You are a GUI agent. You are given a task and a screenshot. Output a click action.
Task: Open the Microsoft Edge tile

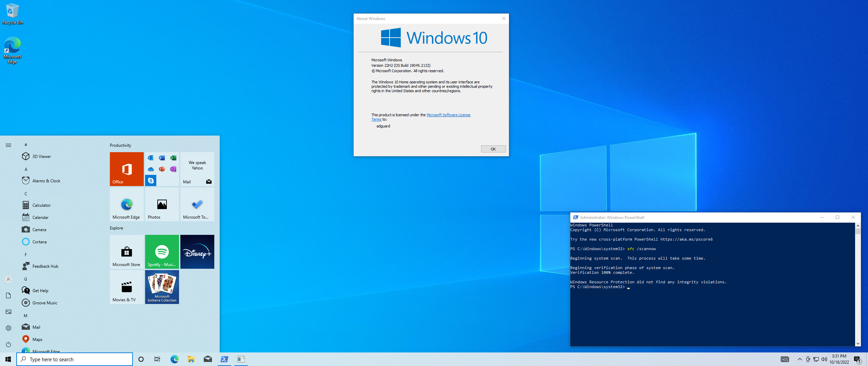[127, 204]
